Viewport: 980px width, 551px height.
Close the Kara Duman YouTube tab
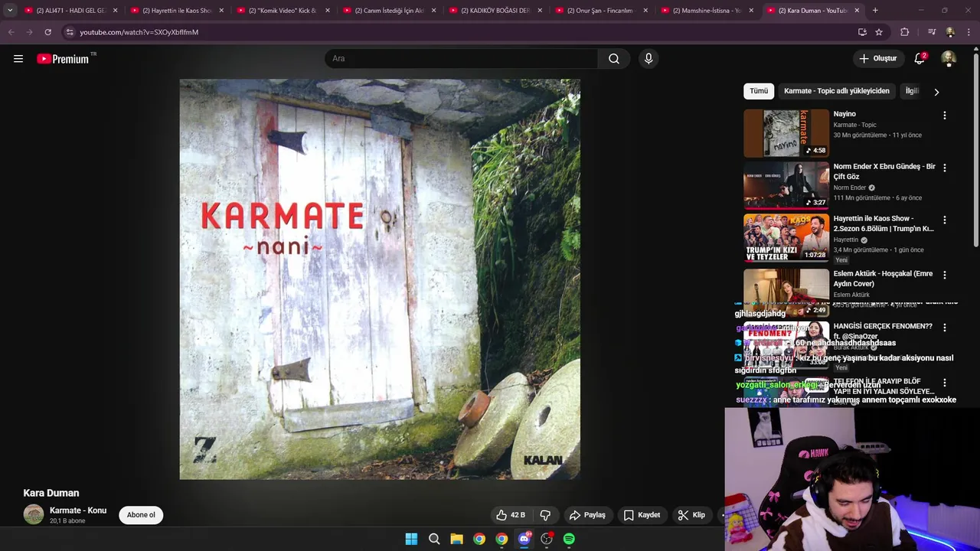coord(857,11)
